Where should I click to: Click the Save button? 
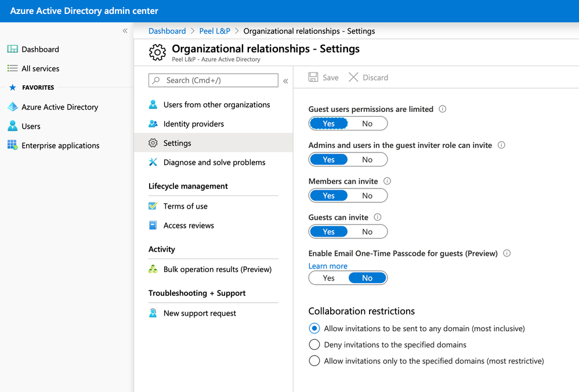click(x=324, y=78)
